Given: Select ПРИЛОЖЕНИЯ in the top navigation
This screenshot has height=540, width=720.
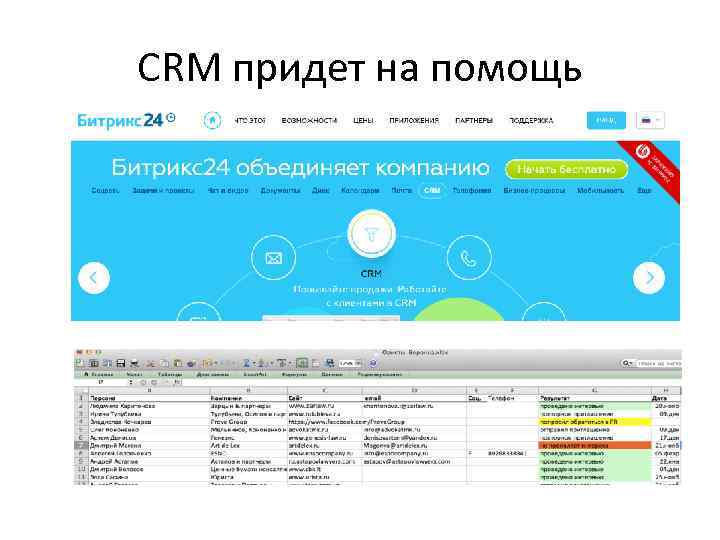Looking at the screenshot, I should tap(414, 120).
